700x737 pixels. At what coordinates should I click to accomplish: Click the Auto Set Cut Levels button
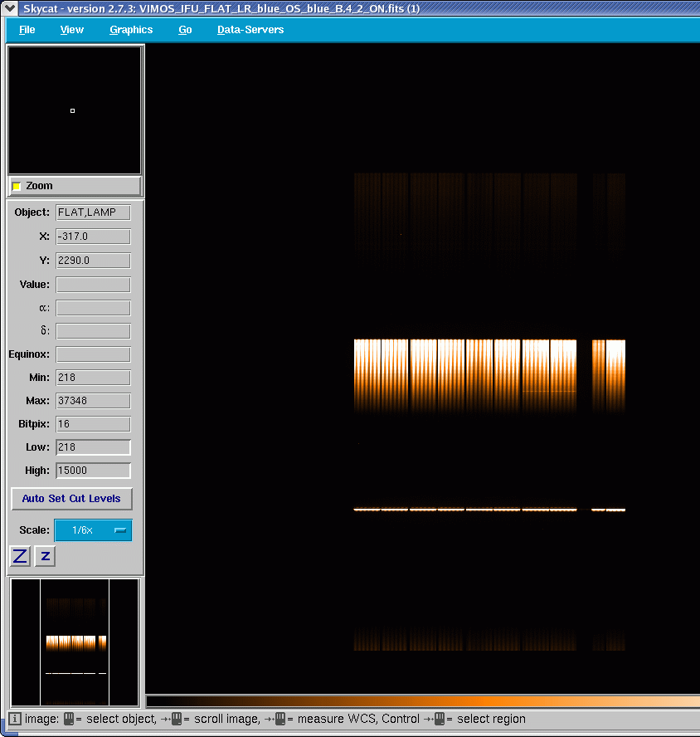[x=71, y=498]
